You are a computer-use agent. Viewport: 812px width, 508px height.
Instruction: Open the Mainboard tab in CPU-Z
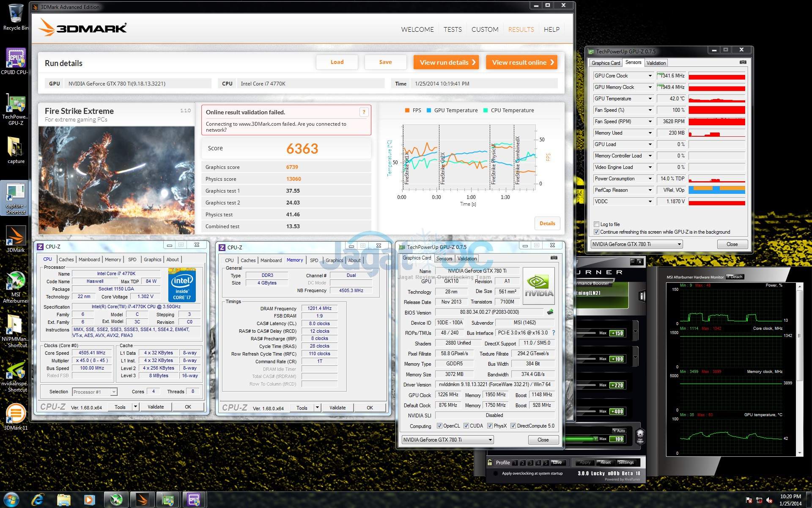coord(89,260)
